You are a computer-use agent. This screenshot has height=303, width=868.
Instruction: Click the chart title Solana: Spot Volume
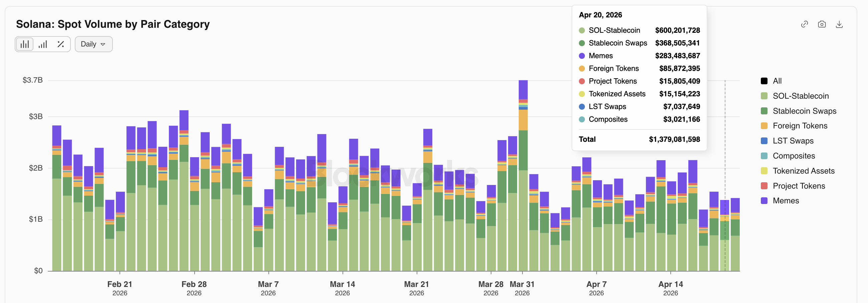[113, 24]
